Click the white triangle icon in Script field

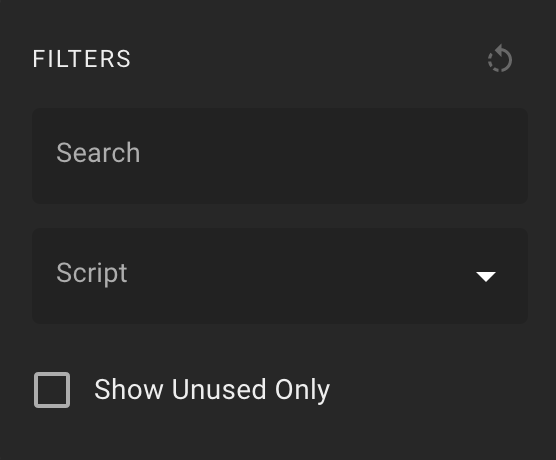point(486,276)
